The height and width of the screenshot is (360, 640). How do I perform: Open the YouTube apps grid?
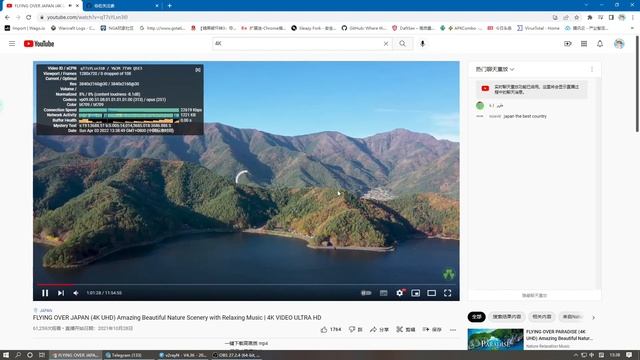tap(584, 44)
